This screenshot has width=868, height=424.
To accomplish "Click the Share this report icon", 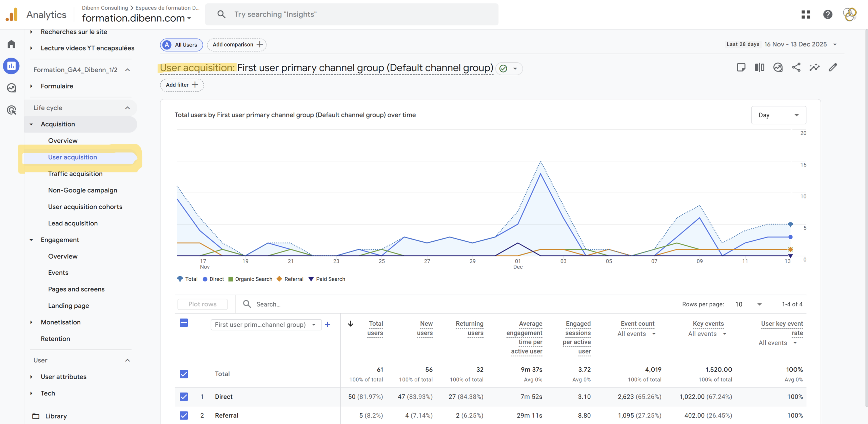I will 796,67.
